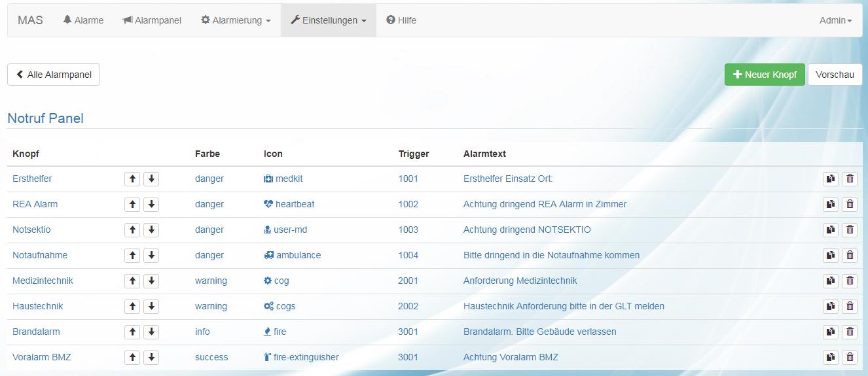Open the Alarmpanel menu item
Image resolution: width=868 pixels, height=376 pixels.
pos(152,20)
